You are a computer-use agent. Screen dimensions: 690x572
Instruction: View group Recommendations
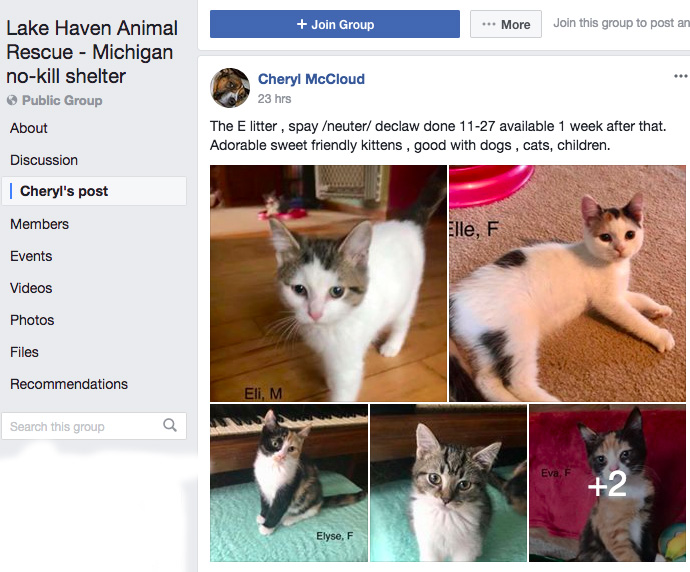click(x=69, y=384)
